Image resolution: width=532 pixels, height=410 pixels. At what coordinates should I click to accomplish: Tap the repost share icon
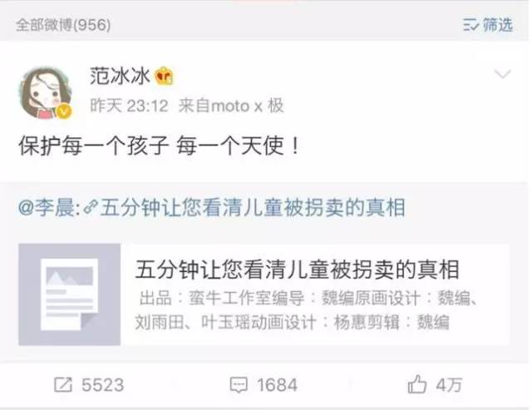point(63,385)
